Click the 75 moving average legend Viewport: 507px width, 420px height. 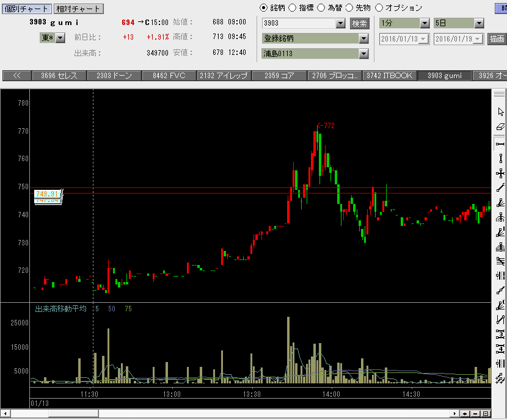(x=128, y=309)
